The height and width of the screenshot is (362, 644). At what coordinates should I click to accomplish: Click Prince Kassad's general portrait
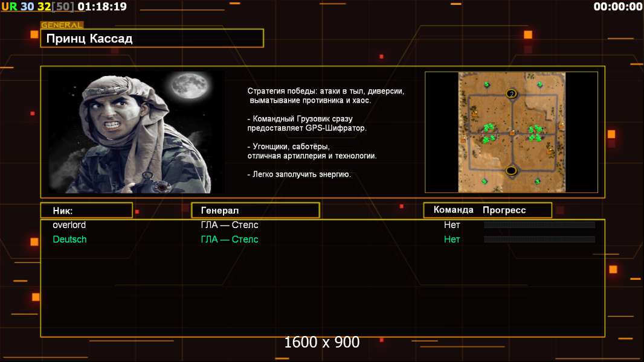point(137,132)
